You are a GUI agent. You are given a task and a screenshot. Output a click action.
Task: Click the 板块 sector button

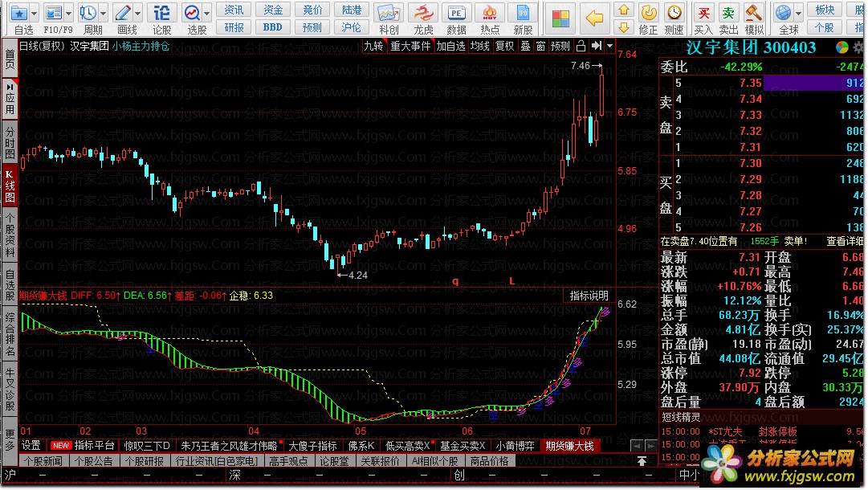825,10
